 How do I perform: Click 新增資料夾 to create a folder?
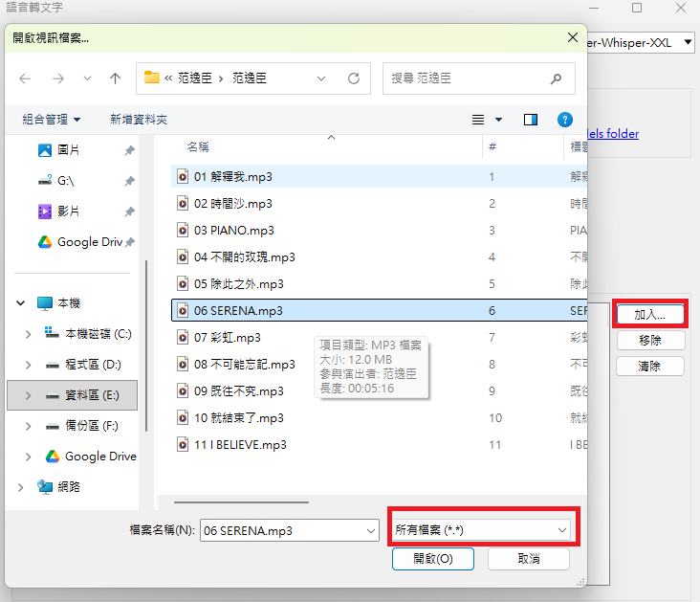click(x=139, y=120)
